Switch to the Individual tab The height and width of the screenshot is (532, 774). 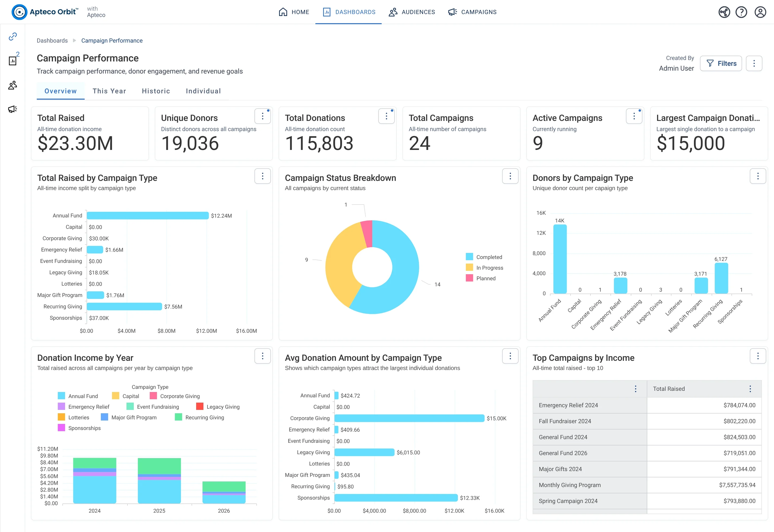pos(203,91)
